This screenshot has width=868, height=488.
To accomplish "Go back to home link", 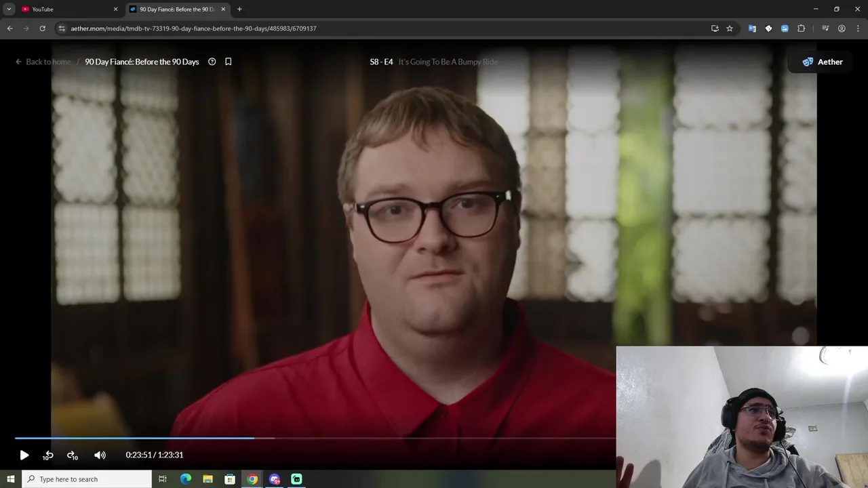I will click(48, 62).
